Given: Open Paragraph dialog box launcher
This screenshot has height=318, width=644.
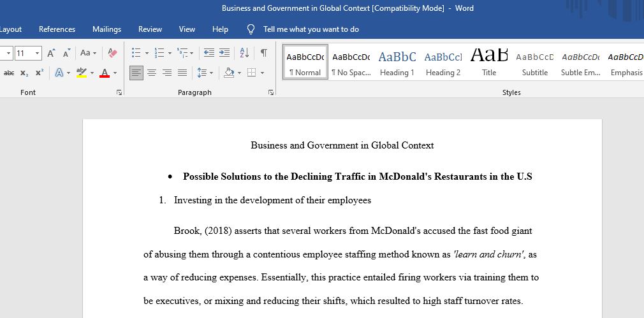Looking at the screenshot, I should (x=271, y=93).
